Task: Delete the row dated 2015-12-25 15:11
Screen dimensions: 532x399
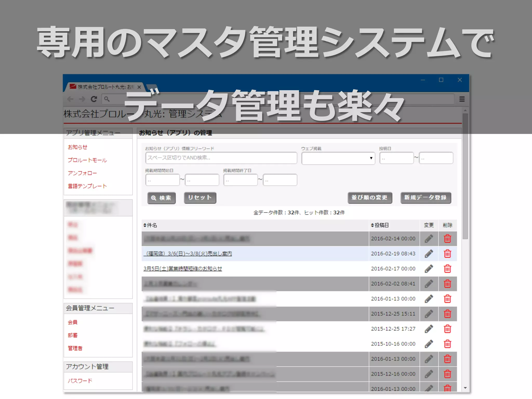Action: (x=447, y=314)
